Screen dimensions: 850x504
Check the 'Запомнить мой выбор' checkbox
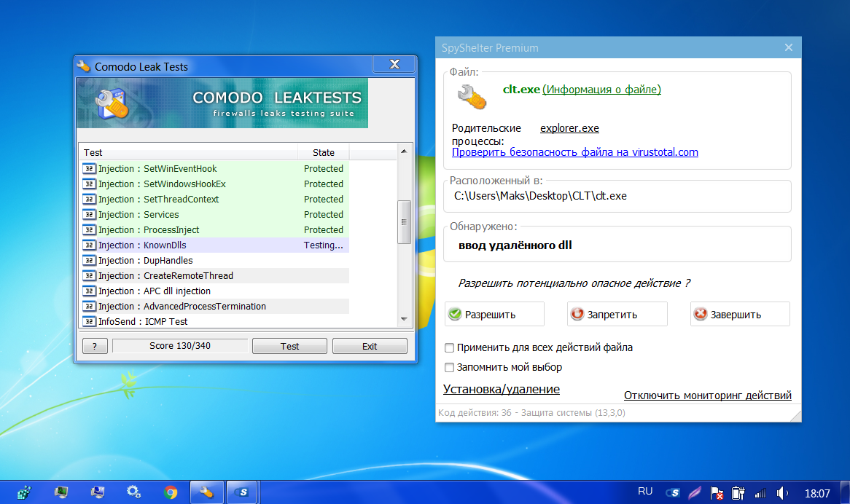[450, 367]
